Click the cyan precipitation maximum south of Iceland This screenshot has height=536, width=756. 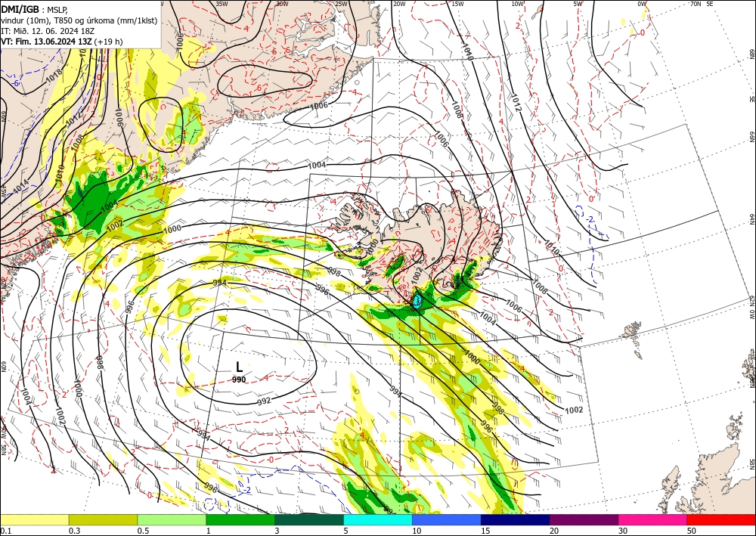coord(417,302)
